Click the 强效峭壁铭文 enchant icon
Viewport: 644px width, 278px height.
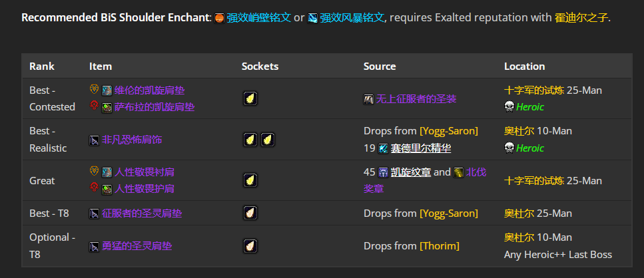220,18
